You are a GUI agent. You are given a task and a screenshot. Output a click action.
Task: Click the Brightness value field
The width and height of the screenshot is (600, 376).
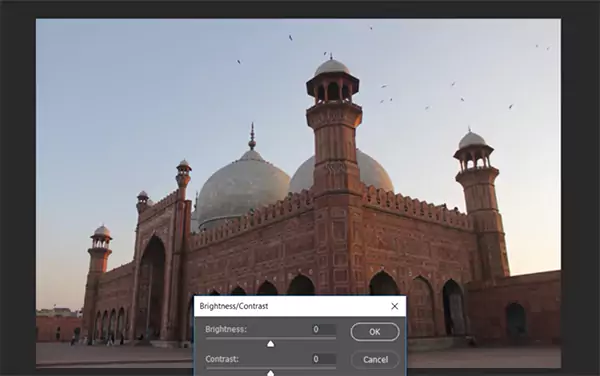coord(324,329)
